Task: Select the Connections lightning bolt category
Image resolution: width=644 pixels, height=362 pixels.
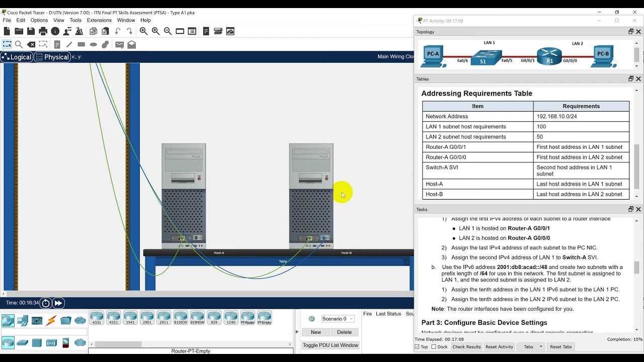Action: [51, 320]
